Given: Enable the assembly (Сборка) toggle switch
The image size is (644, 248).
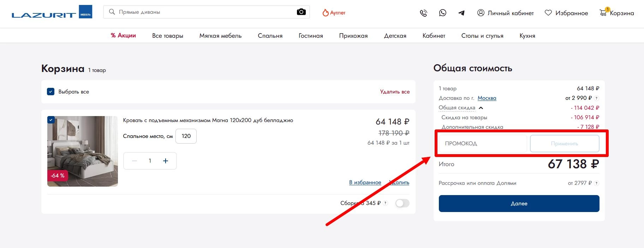Looking at the screenshot, I should tap(402, 203).
